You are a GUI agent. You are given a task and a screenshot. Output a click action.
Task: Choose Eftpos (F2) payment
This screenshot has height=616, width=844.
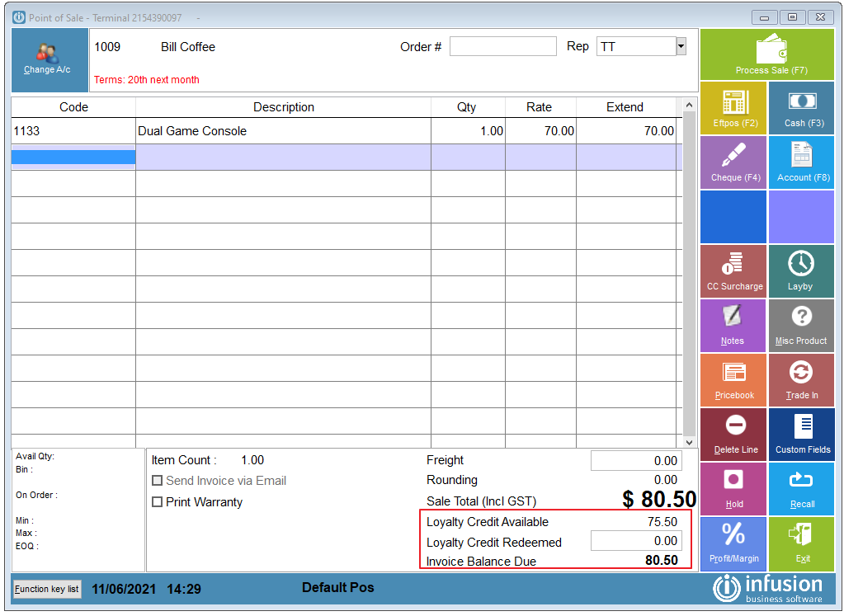pyautogui.click(x=733, y=108)
